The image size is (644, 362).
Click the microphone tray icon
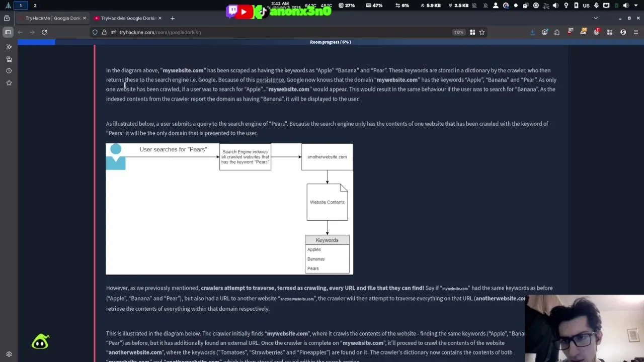click(596, 6)
